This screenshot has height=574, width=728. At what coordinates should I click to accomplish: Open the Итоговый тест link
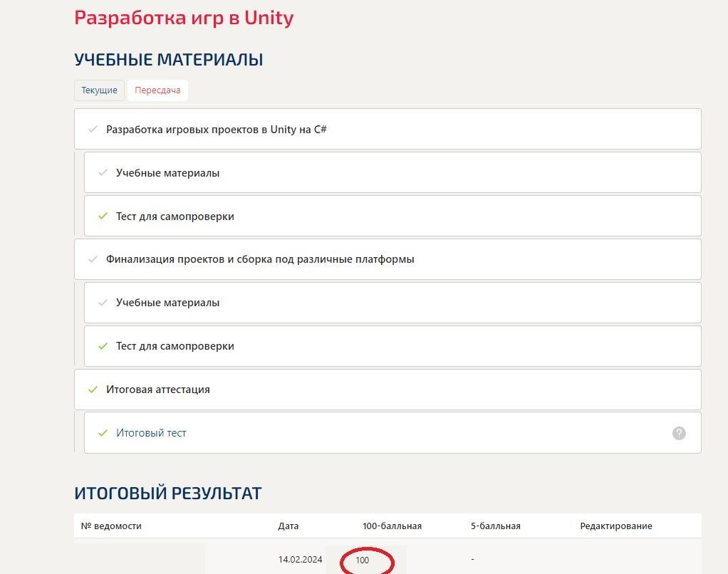(151, 433)
